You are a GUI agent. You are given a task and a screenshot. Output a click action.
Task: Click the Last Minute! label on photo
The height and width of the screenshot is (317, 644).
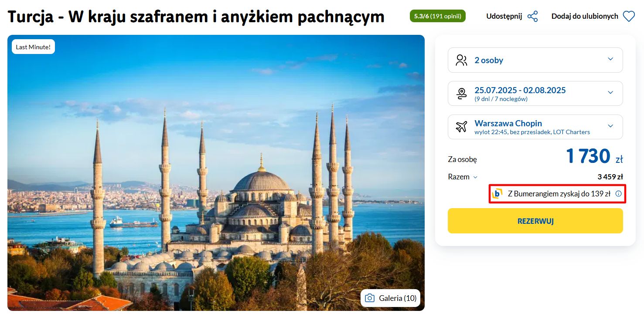[x=33, y=47]
